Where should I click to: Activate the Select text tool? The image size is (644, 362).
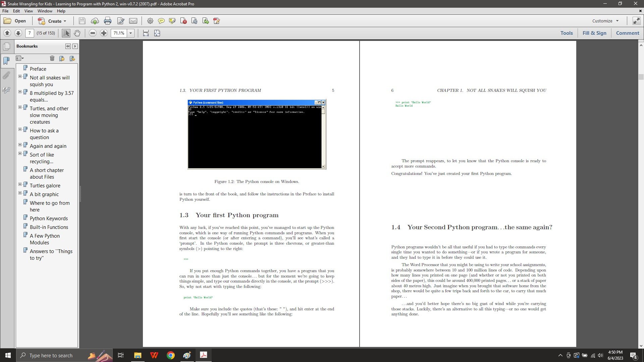[x=66, y=33]
